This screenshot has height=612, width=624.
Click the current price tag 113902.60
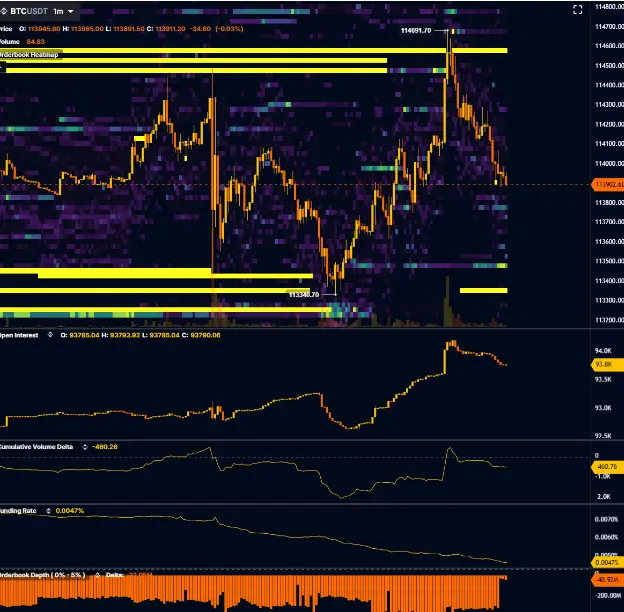(x=608, y=185)
